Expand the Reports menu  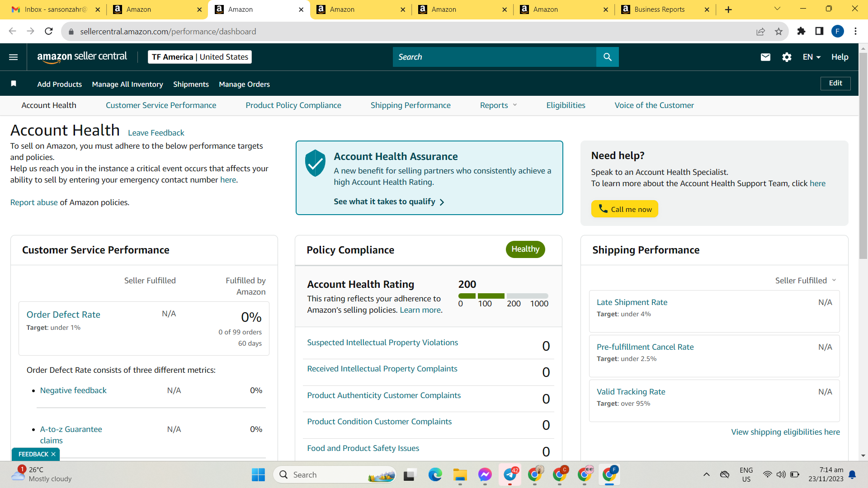[x=498, y=105]
